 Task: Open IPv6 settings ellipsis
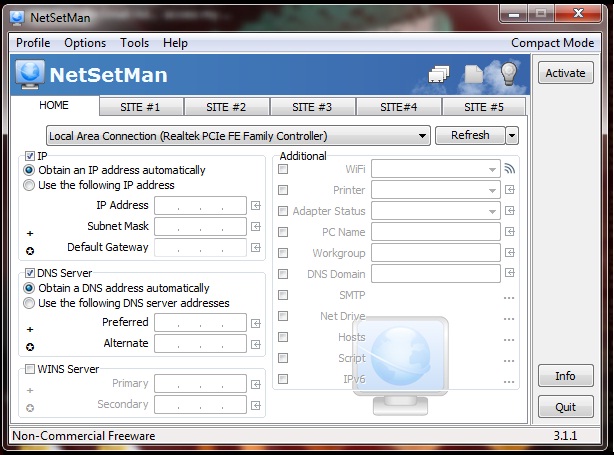(x=509, y=382)
